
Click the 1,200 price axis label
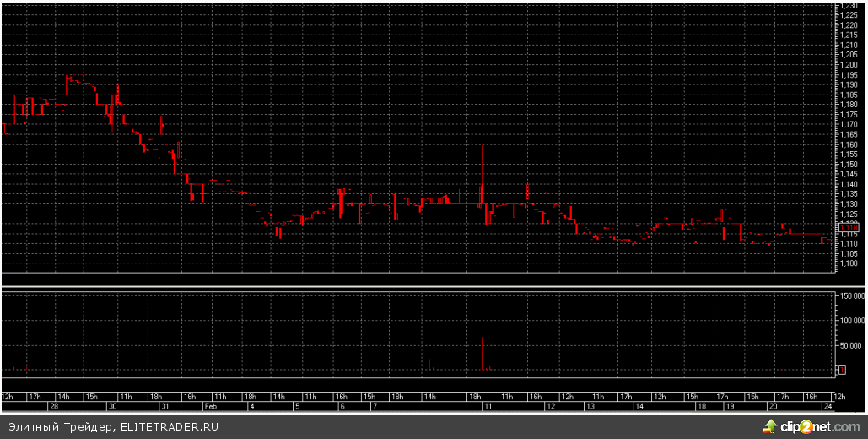(849, 65)
